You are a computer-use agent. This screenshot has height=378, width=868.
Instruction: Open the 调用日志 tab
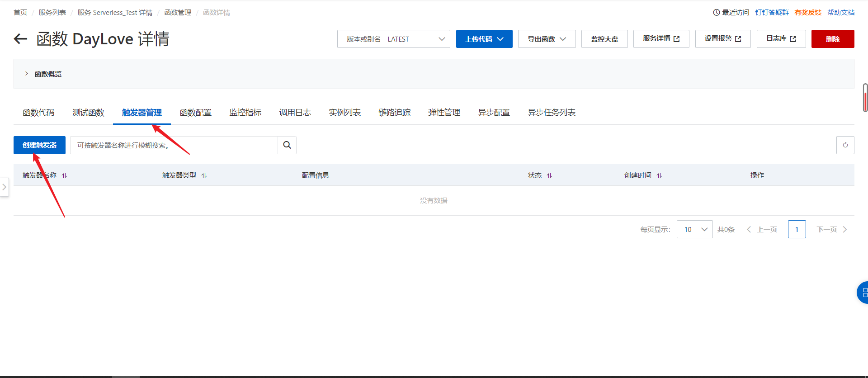click(x=295, y=113)
